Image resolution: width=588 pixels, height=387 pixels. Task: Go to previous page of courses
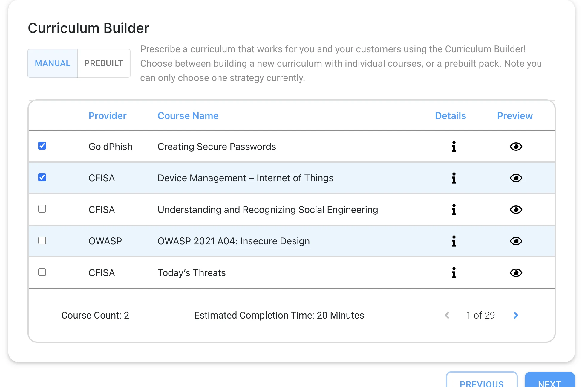pyautogui.click(x=447, y=315)
